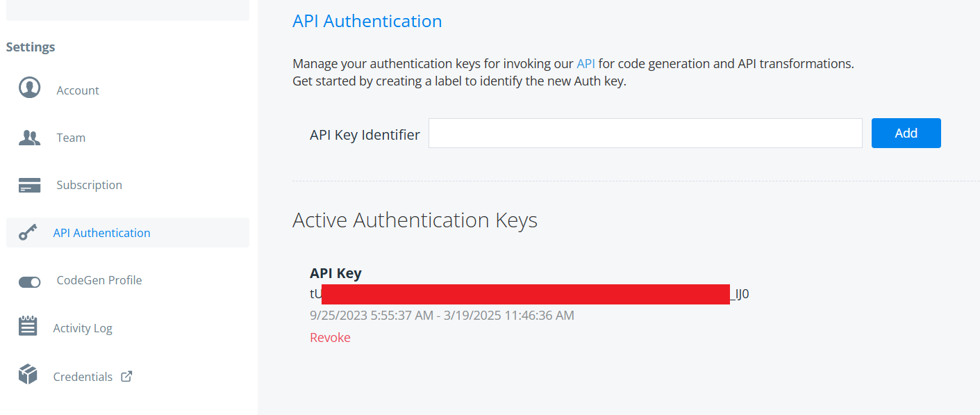Click the API Authentication key icon
The image size is (980, 415).
[x=28, y=233]
